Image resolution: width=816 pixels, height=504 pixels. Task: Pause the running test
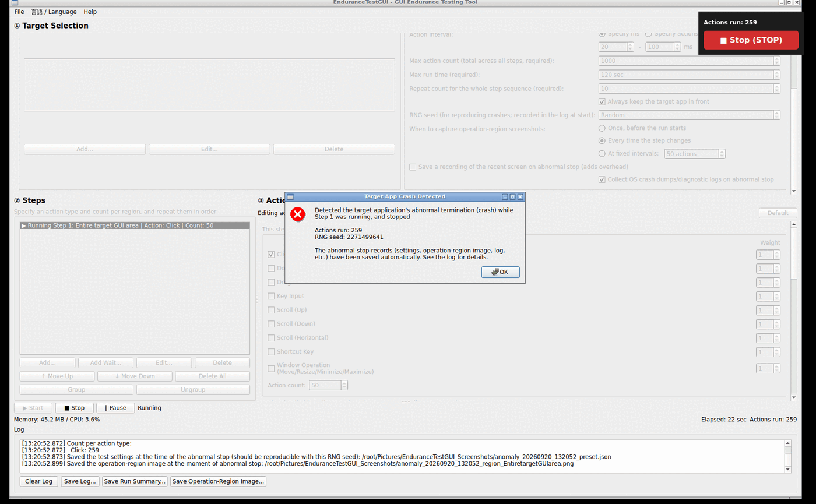click(115, 408)
